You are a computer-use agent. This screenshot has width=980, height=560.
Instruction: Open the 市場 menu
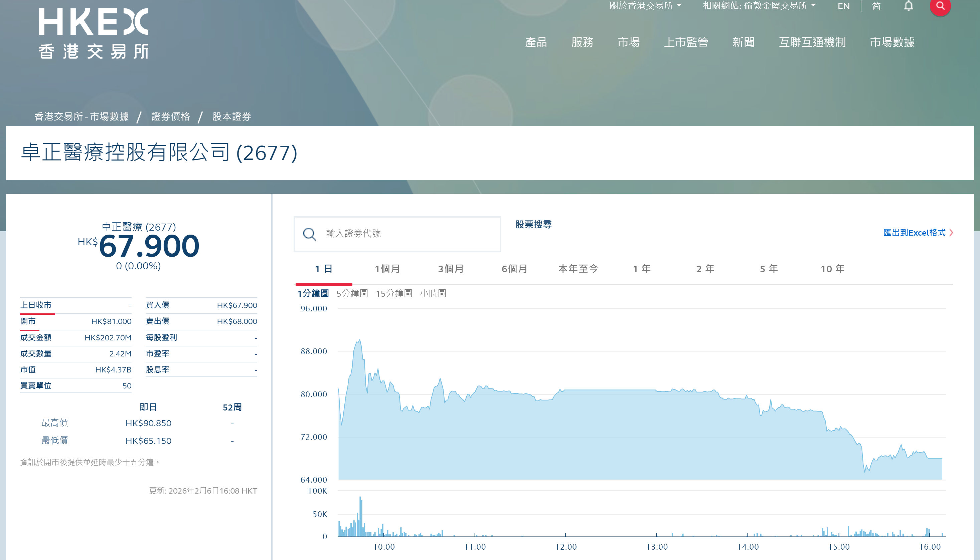[628, 42]
